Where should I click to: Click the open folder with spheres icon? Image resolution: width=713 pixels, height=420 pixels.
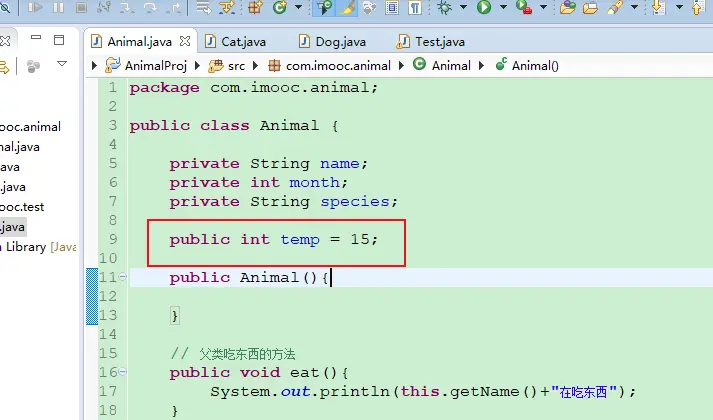567,7
